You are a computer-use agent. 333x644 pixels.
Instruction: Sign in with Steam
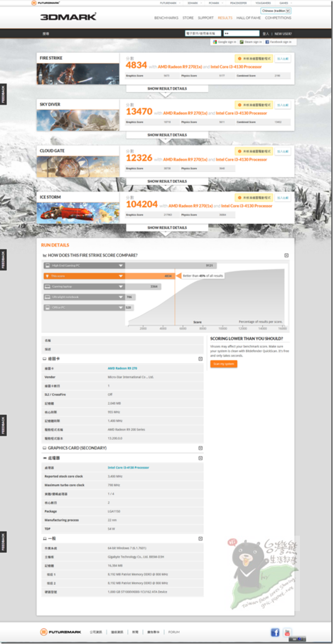tap(251, 42)
